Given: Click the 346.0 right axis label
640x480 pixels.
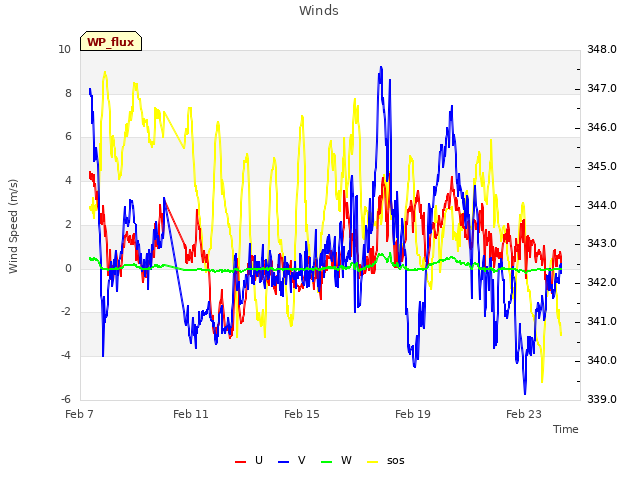Looking at the screenshot, I should (x=602, y=127).
